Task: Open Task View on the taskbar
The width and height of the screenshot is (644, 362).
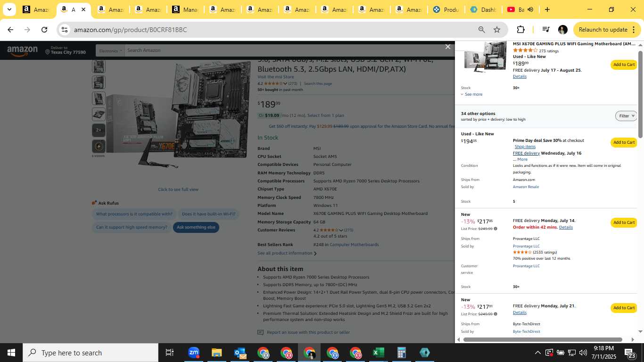Action: pyautogui.click(x=170, y=353)
